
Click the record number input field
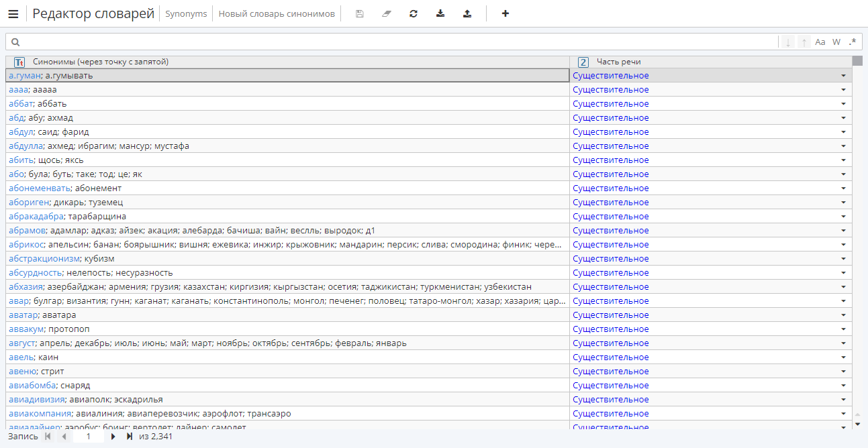pos(89,437)
